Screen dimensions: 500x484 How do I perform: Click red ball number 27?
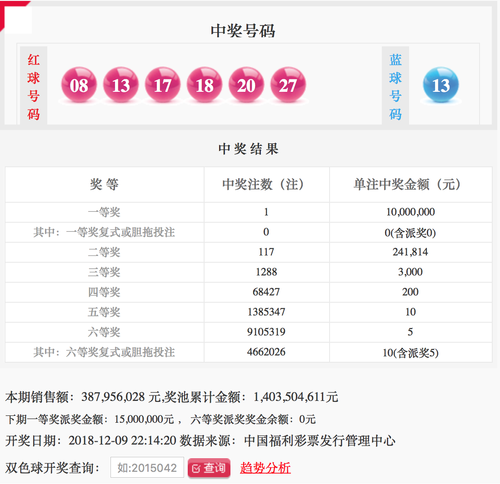coord(288,85)
